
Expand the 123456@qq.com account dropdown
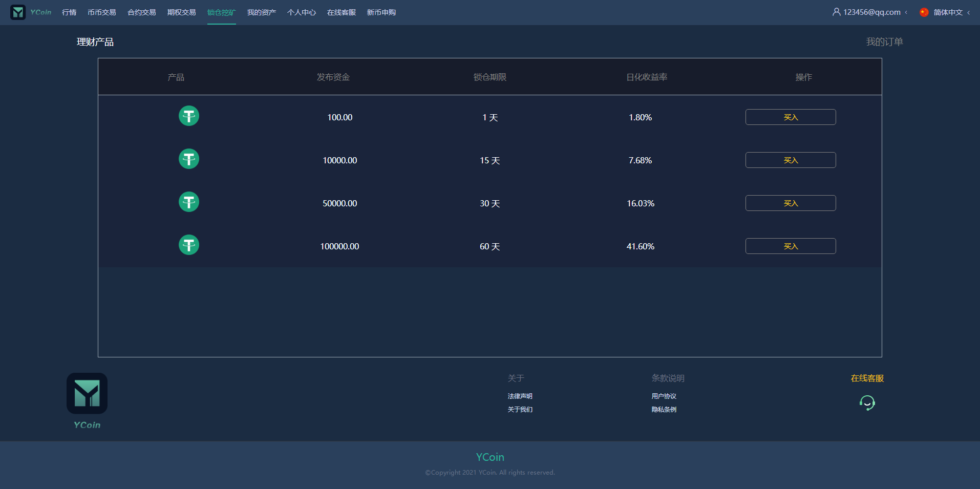click(871, 12)
